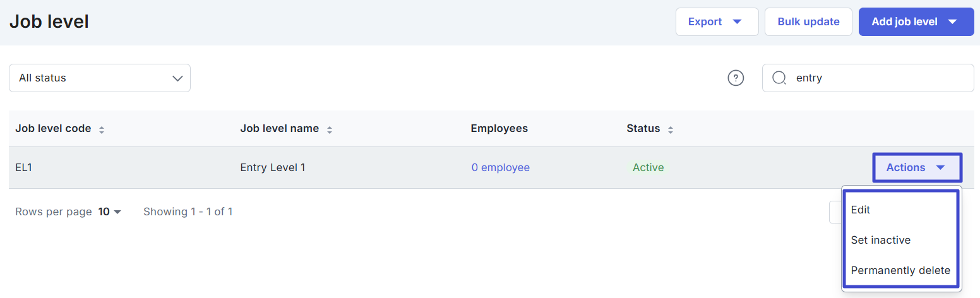
Task: Open the 0 employee link
Action: pos(500,167)
